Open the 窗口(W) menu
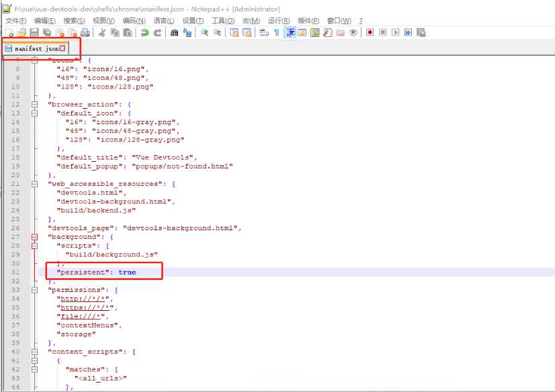555x392 pixels. pyautogui.click(x=339, y=21)
